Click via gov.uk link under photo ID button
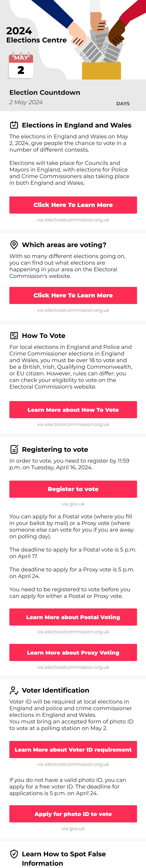Image resolution: width=146 pixels, height=868 pixels. point(73,828)
